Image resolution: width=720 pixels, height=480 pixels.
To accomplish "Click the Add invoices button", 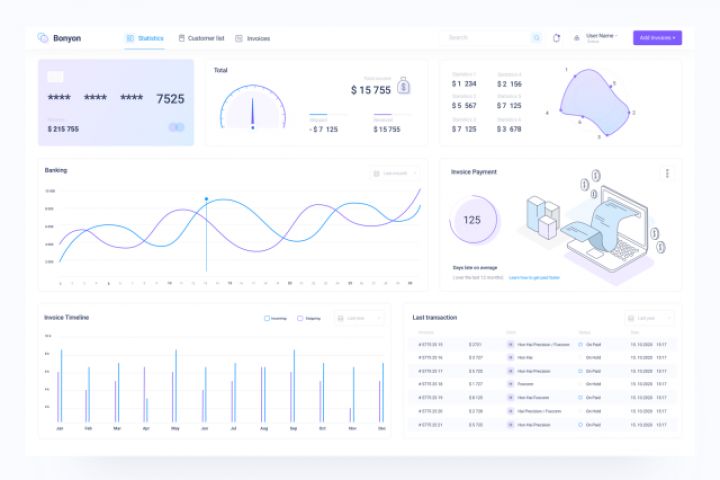I will click(657, 38).
